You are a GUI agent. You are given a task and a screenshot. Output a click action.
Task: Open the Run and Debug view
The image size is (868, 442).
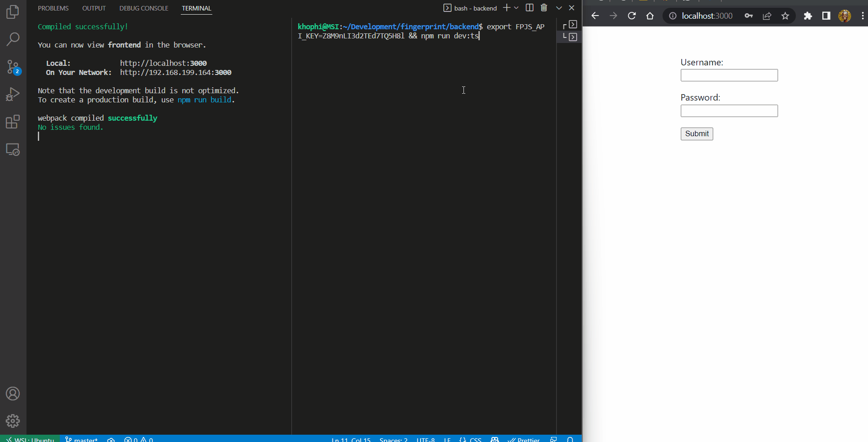pyautogui.click(x=13, y=95)
